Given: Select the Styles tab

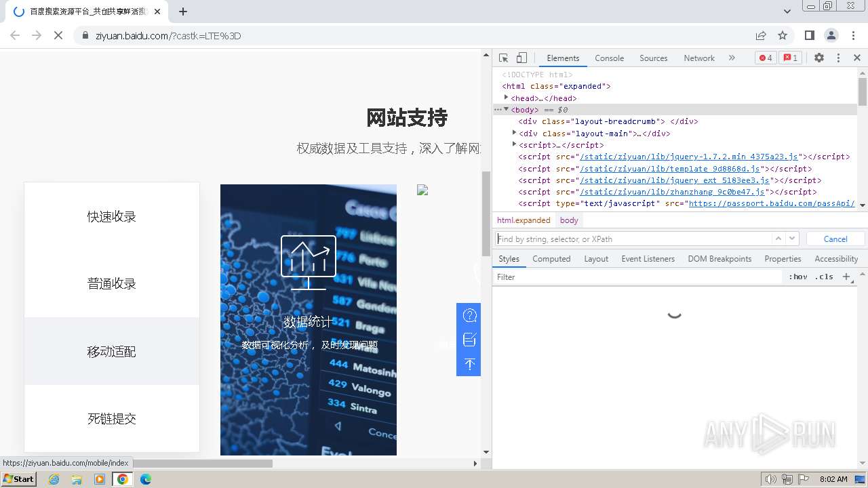Looking at the screenshot, I should point(509,259).
